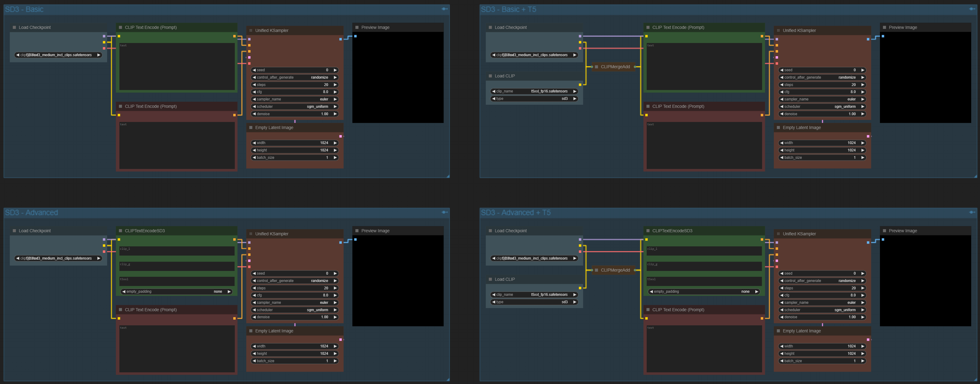Click cfg value 8.0 in SD3 - Advanced KSampler
This screenshot has width=980, height=384.
click(x=326, y=295)
